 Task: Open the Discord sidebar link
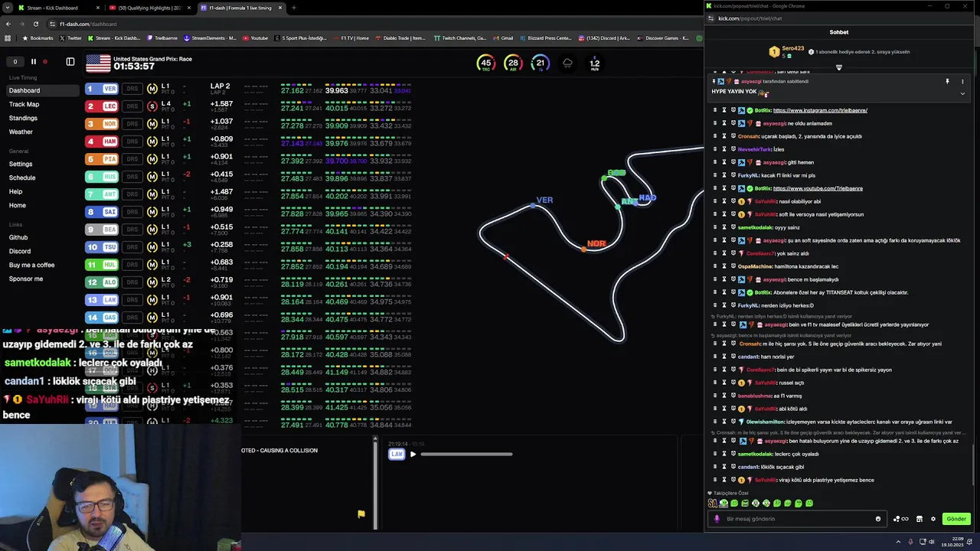(20, 251)
